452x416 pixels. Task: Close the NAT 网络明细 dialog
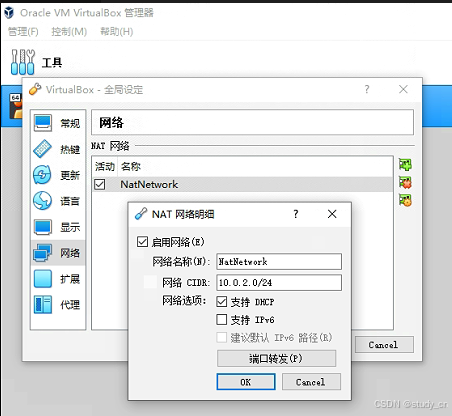(332, 214)
